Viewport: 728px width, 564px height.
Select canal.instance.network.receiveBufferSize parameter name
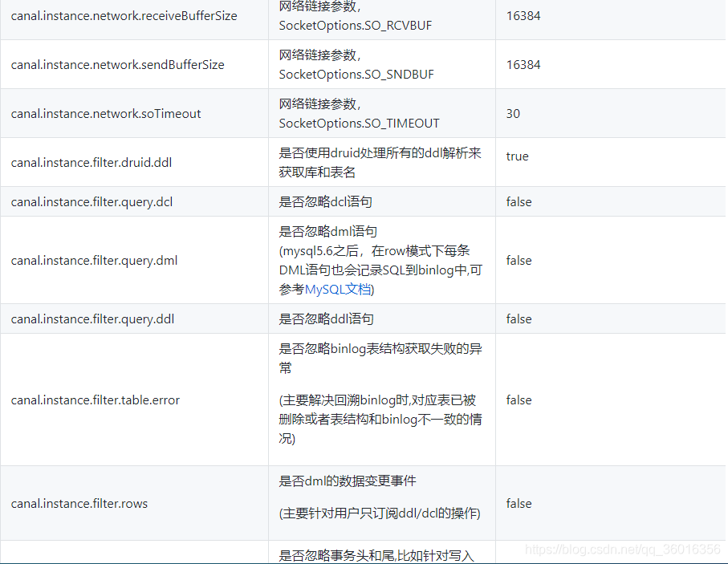coord(124,16)
